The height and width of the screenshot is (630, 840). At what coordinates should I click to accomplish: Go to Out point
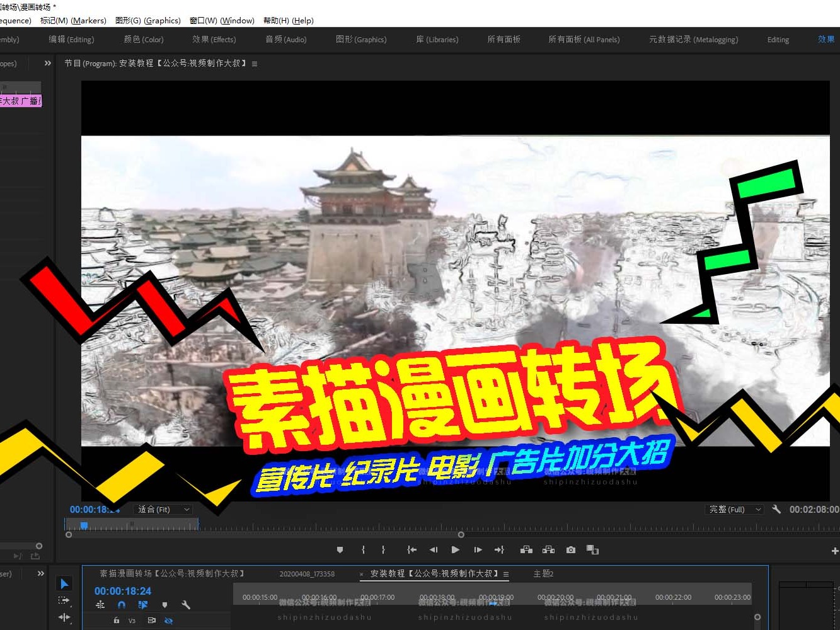click(x=499, y=550)
